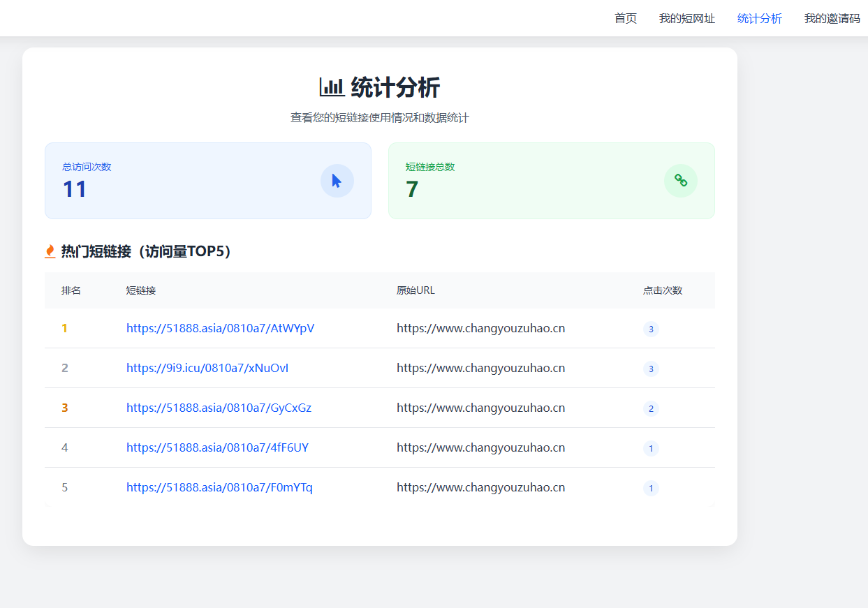Click the 原始URL column header
Screen dimensions: 868x608
(x=415, y=290)
